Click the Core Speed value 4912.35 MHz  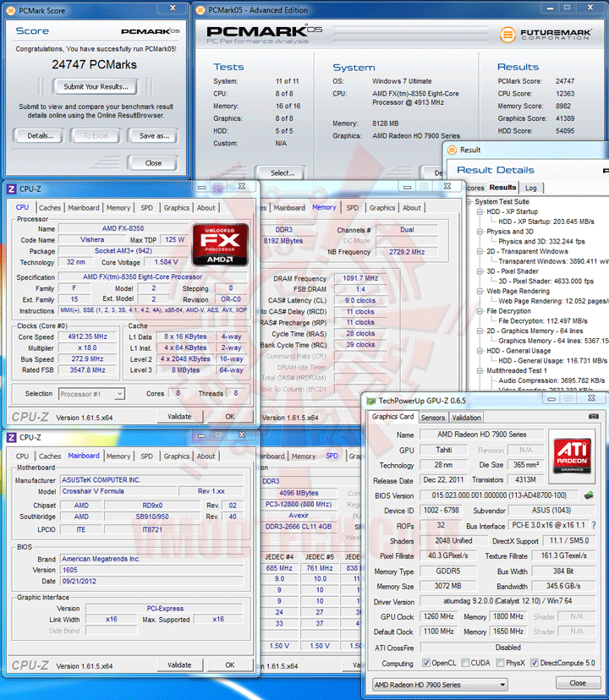coord(87,336)
